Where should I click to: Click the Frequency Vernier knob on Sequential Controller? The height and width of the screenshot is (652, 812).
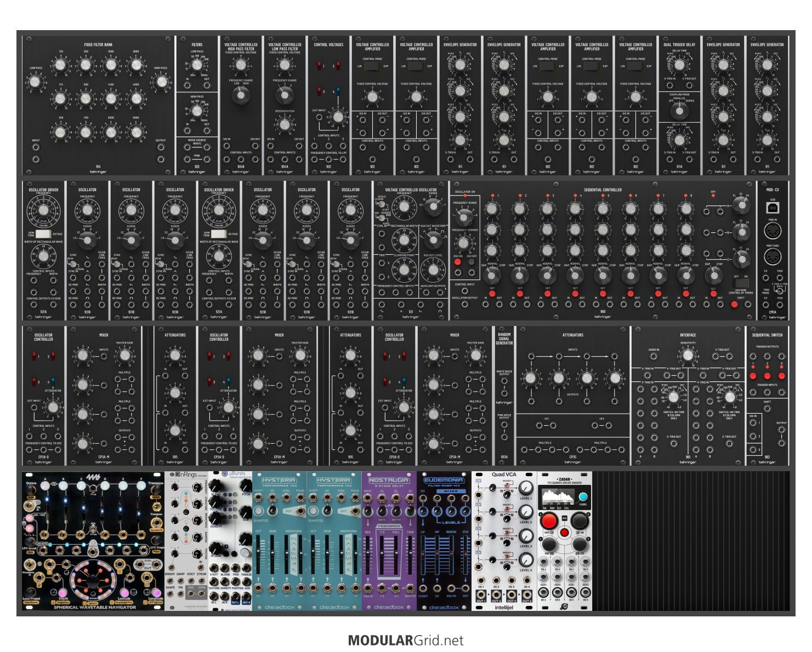[x=464, y=243]
